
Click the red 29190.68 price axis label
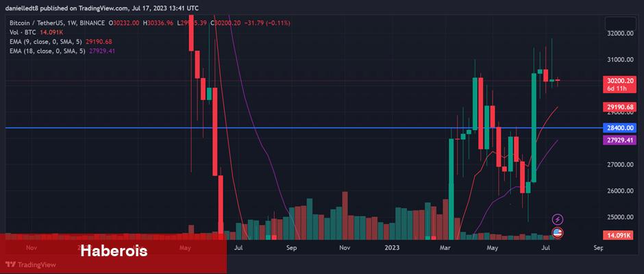[x=620, y=108]
